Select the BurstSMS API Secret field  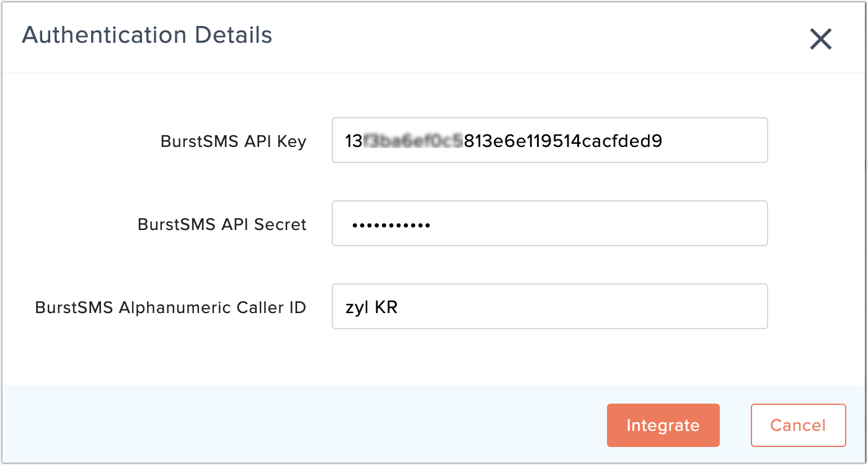550,223
